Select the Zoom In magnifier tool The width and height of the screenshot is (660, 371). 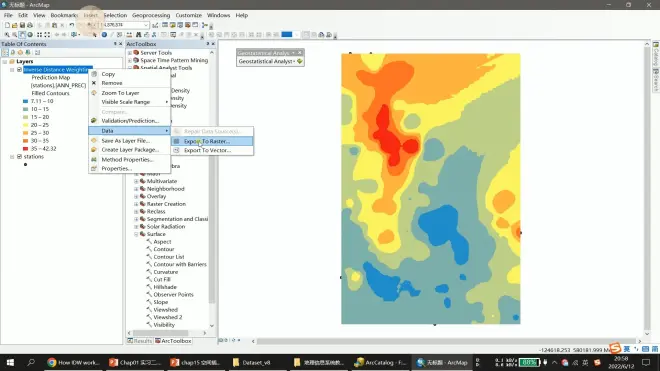7,35
